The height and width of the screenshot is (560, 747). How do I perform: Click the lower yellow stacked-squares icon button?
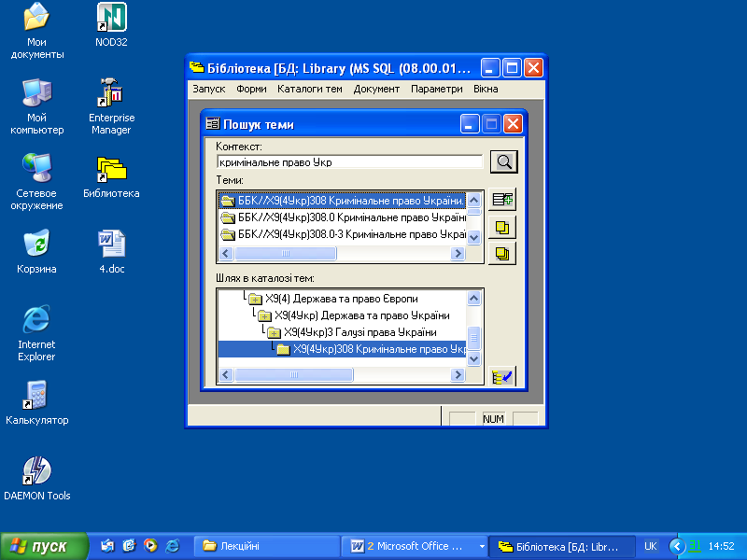click(502, 253)
